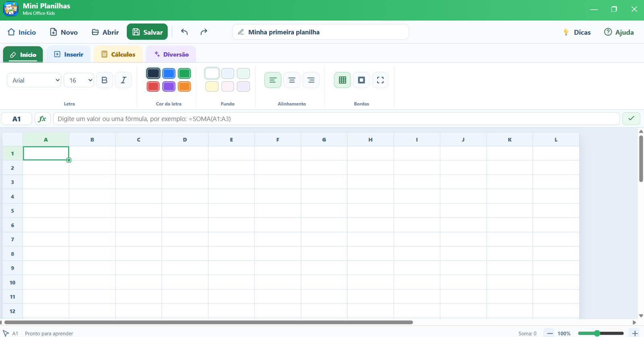Image resolution: width=644 pixels, height=337 pixels.
Task: Center-align text in the cell
Action: (292, 80)
